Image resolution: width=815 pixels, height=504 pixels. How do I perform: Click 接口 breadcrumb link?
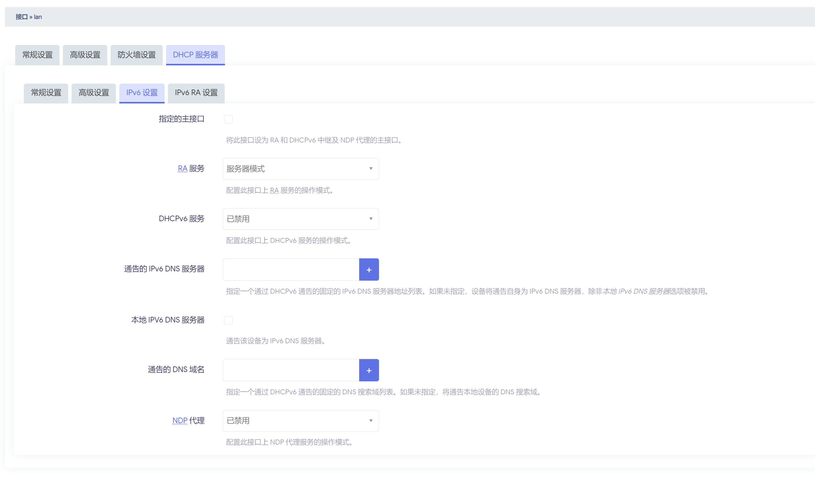(21, 17)
